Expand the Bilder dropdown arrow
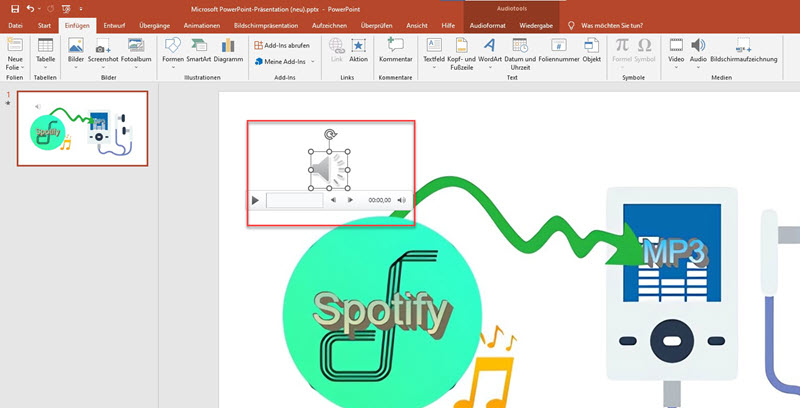 click(76, 67)
